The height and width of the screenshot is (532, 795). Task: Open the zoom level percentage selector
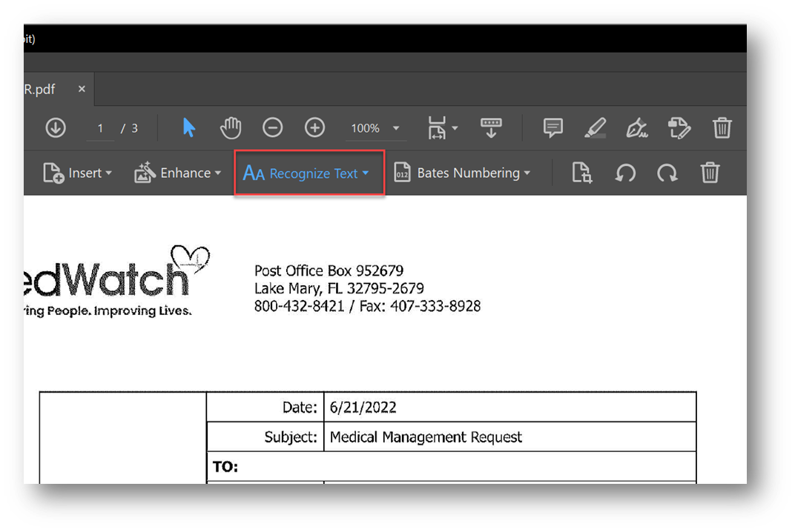click(375, 127)
